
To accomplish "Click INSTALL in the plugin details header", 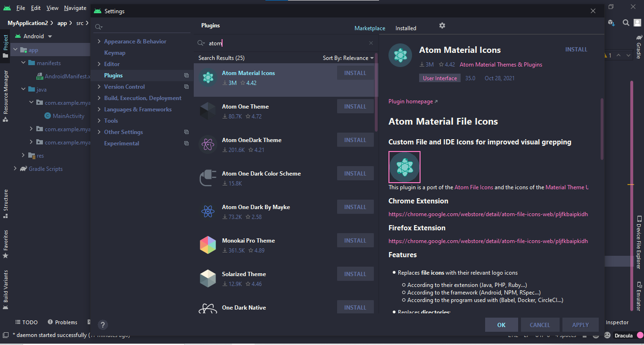I will pyautogui.click(x=576, y=50).
